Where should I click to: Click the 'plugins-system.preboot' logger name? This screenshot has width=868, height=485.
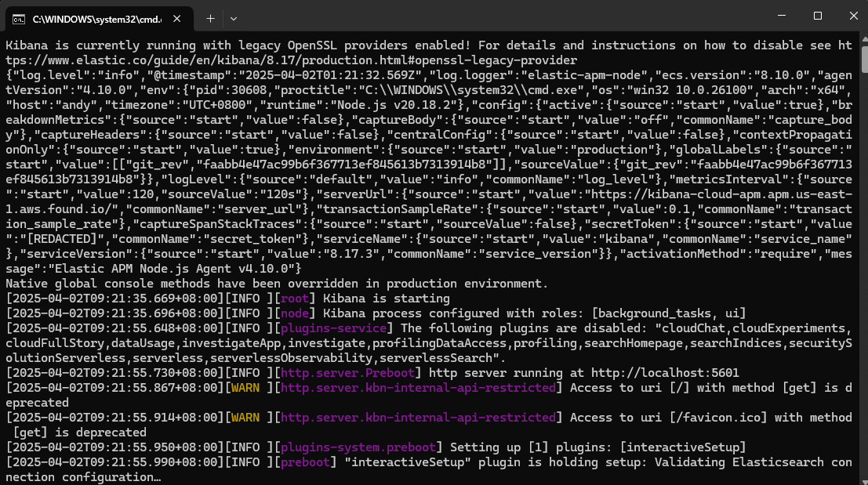coord(358,447)
